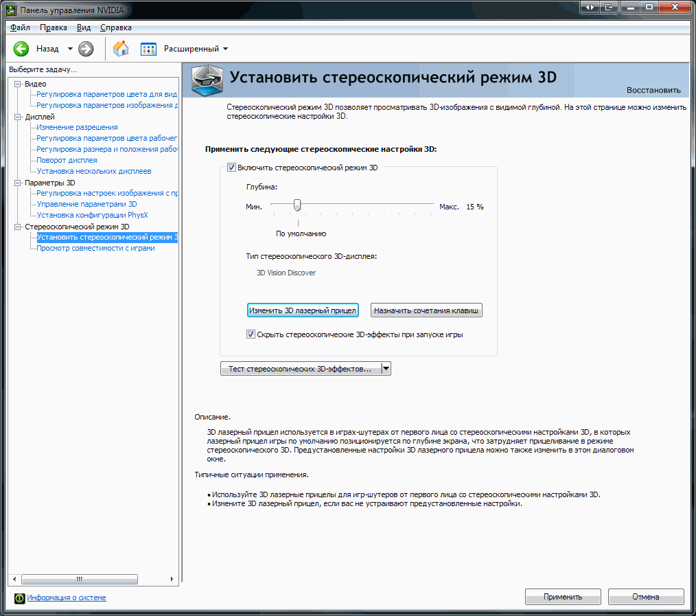
Task: Toggle 'Включить стереоскопический режим 3D' checkbox
Action: pos(231,168)
